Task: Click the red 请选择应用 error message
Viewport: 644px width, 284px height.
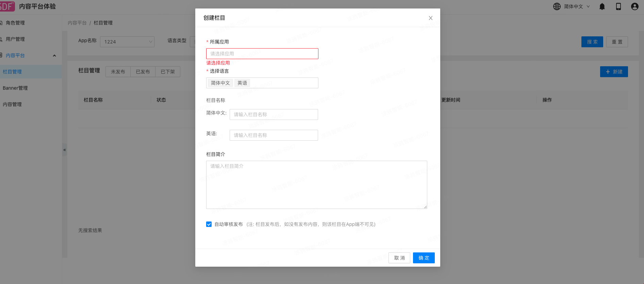Action: 218,63
